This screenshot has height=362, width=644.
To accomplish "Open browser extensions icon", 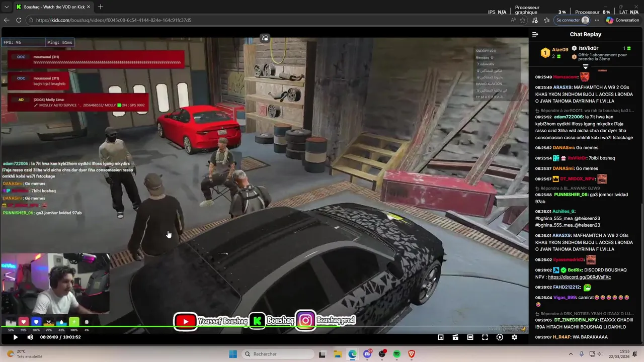I will point(535,20).
